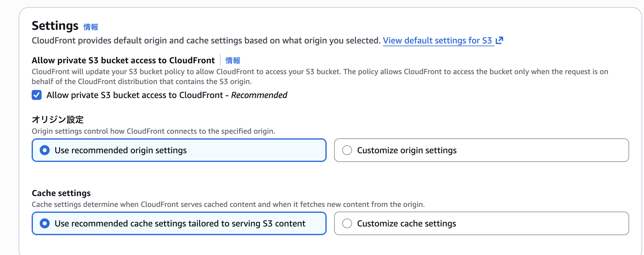The width and height of the screenshot is (644, 255).
Task: Select Customize origin settings radio circle
Action: pyautogui.click(x=347, y=150)
